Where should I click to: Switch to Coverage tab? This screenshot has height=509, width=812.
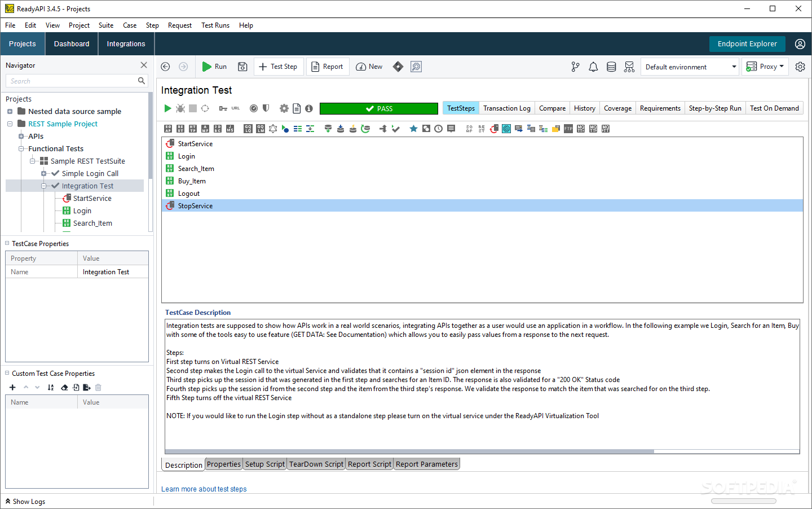coord(617,108)
